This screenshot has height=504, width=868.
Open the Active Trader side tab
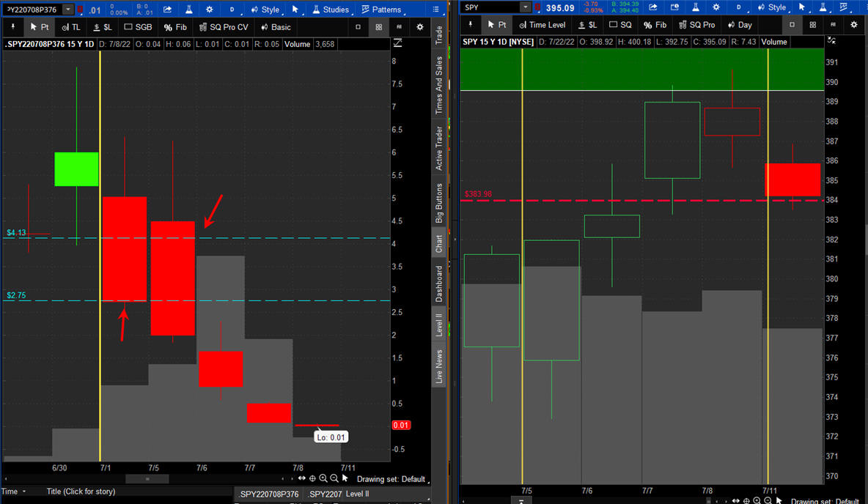tap(439, 148)
